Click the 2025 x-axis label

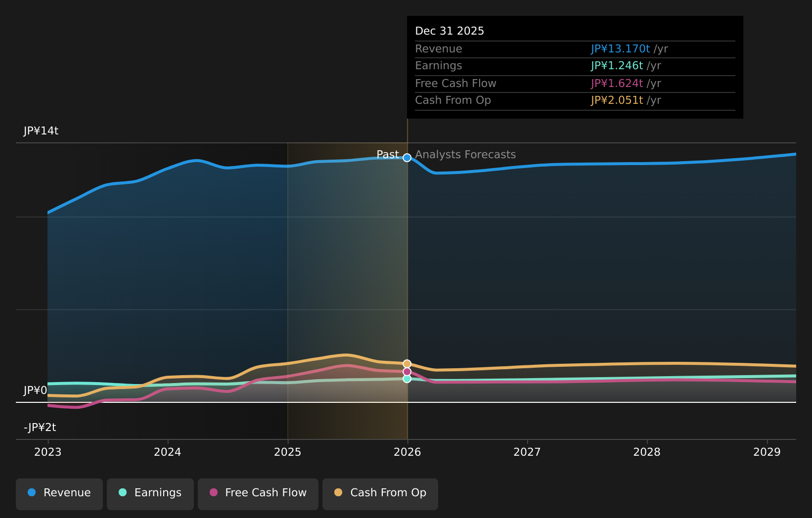pyautogui.click(x=288, y=452)
